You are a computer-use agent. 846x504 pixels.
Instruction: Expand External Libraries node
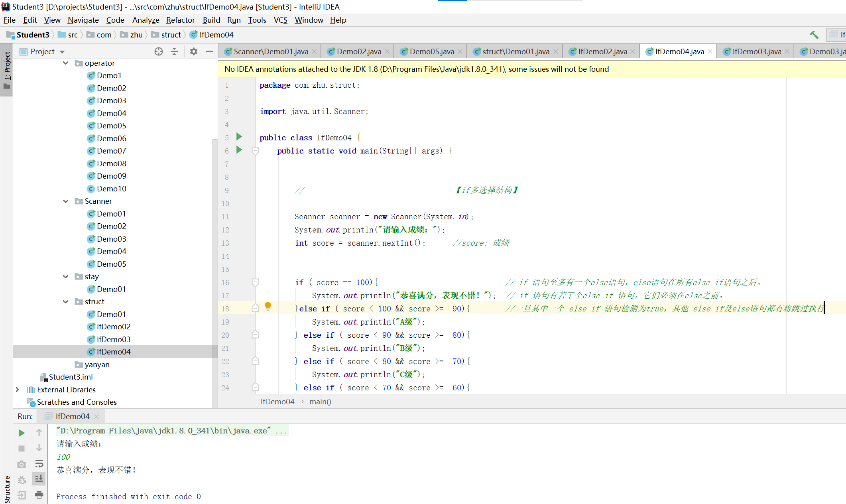point(17,390)
